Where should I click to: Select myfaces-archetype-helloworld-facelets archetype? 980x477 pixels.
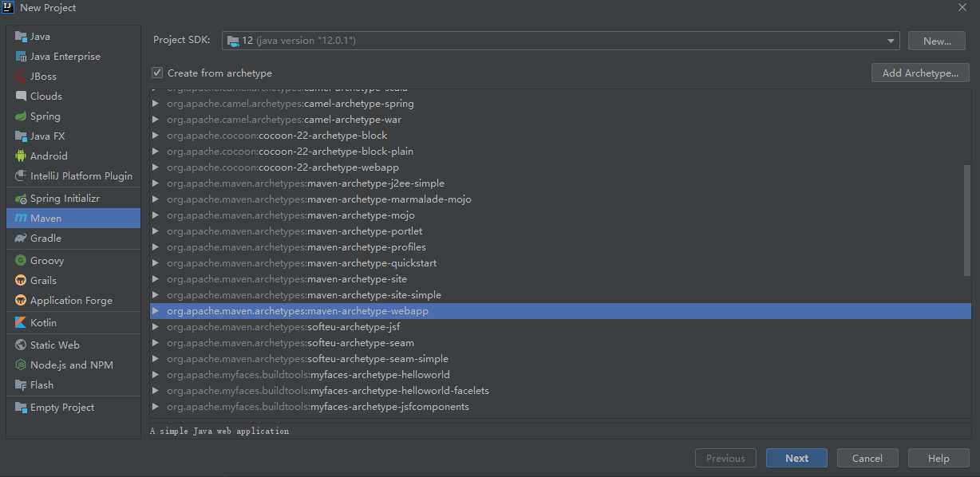click(x=560, y=391)
